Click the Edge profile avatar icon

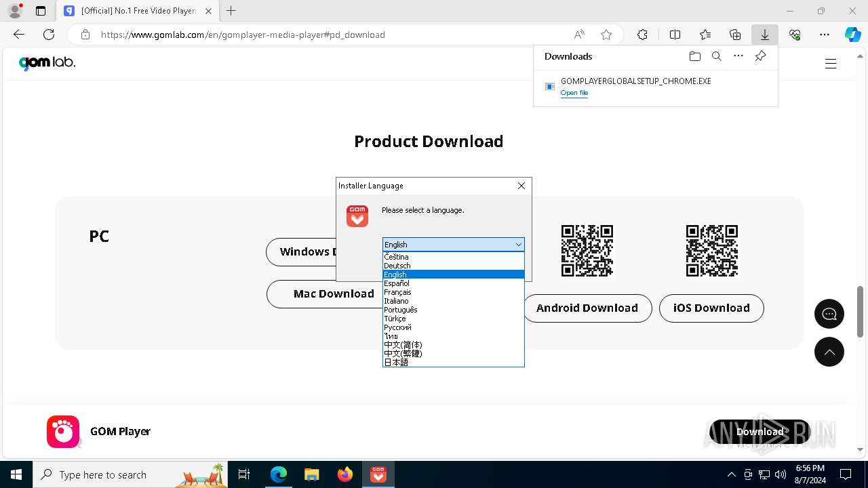pyautogui.click(x=15, y=11)
